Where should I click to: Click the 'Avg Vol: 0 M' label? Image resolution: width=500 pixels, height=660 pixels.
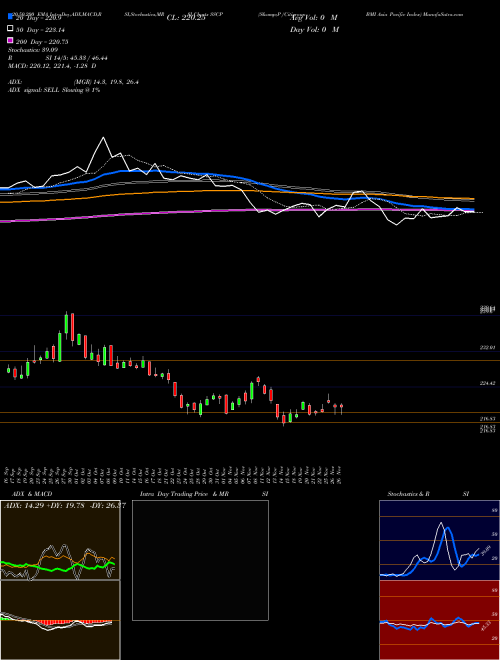pos(314,18)
